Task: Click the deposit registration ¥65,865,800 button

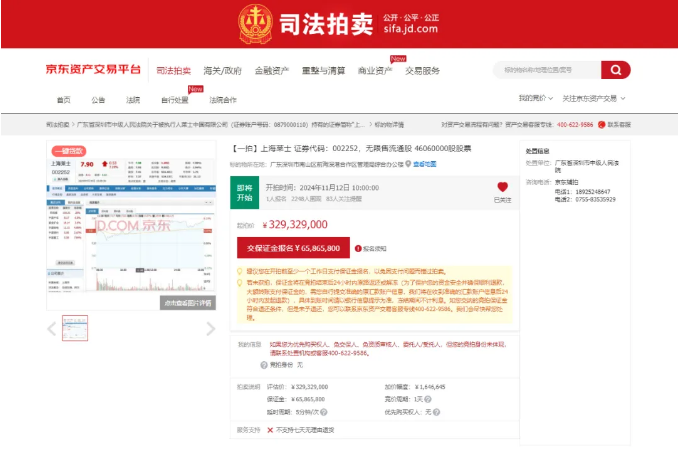Action: (293, 248)
